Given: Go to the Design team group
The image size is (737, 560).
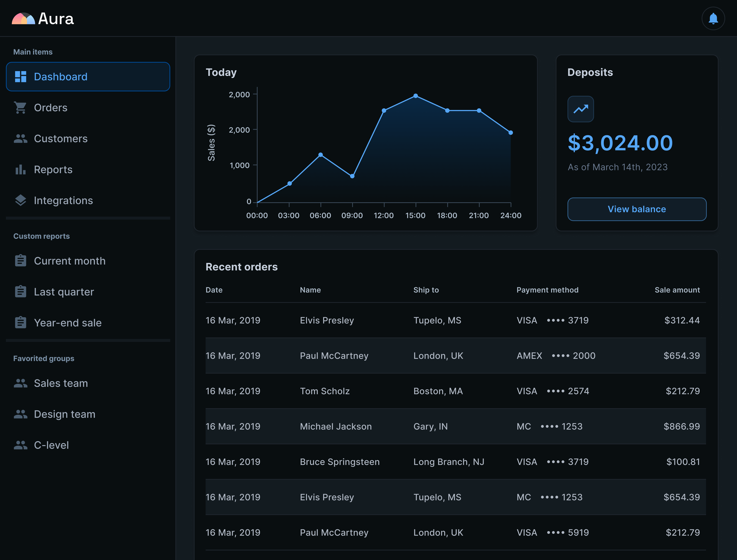Looking at the screenshot, I should coord(65,414).
